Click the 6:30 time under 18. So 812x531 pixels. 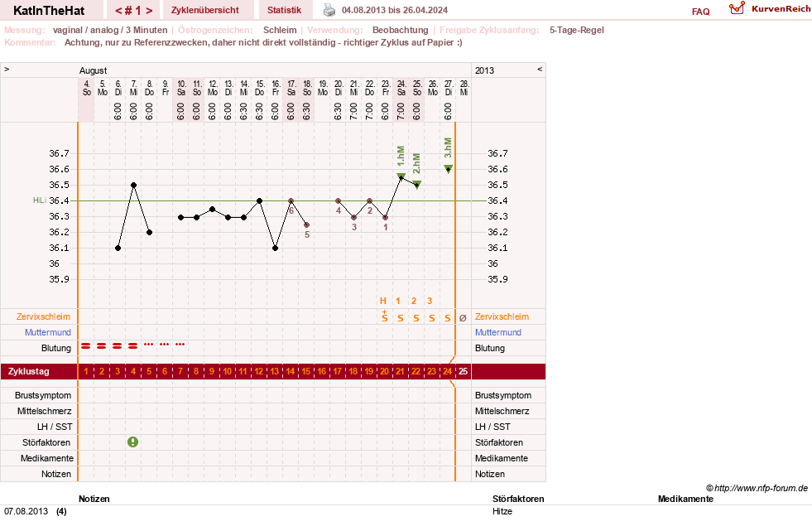tap(306, 111)
